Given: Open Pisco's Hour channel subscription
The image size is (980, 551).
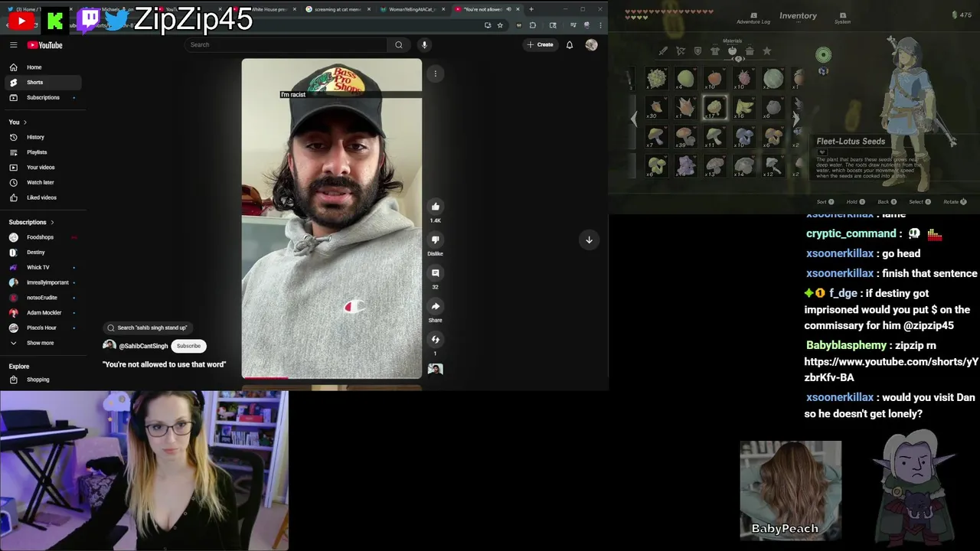Looking at the screenshot, I should coord(43,328).
